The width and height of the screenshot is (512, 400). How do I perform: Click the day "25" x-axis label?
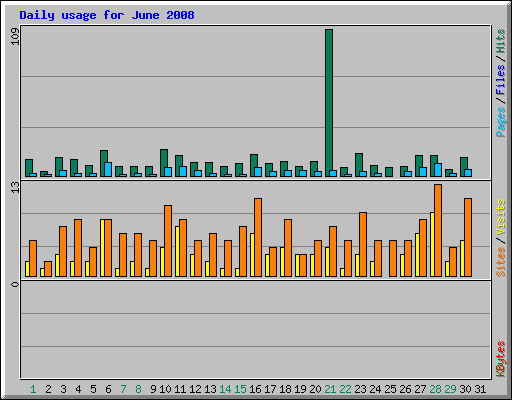click(390, 389)
